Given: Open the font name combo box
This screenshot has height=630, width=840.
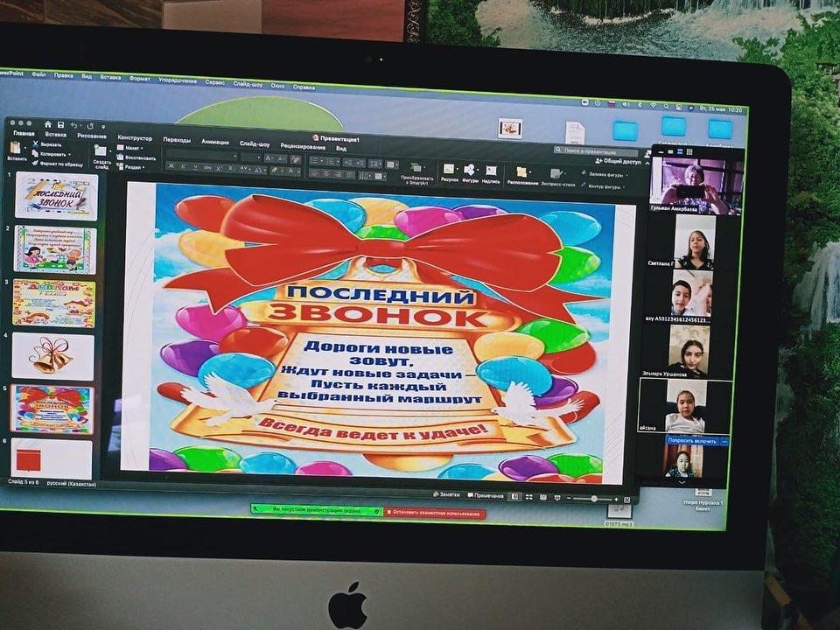Looking at the screenshot, I should pos(201,156).
